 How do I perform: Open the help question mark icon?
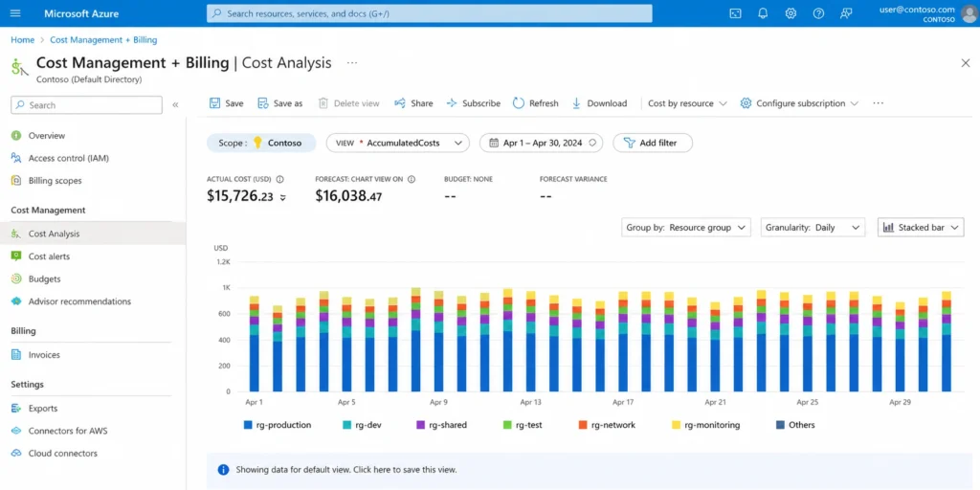[x=818, y=13]
